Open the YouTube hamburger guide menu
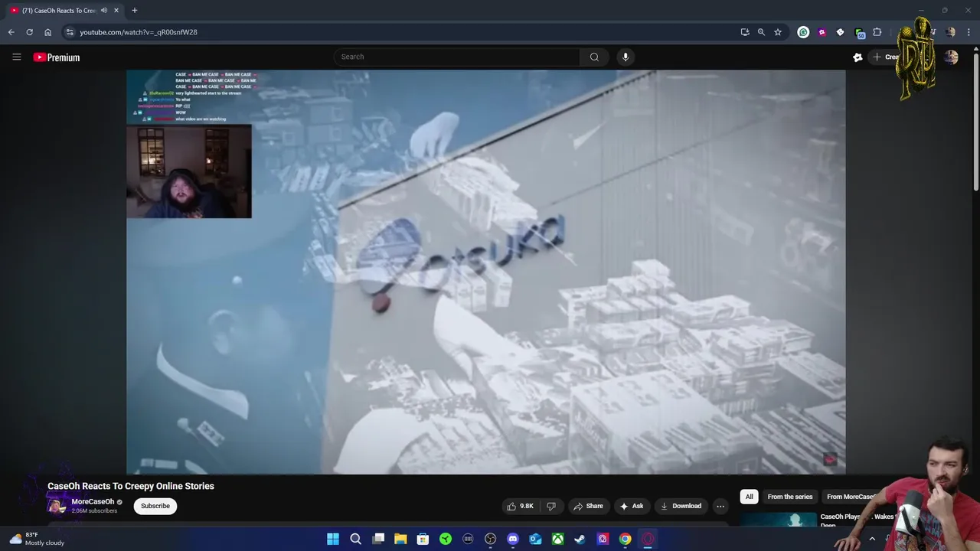 coord(16,57)
